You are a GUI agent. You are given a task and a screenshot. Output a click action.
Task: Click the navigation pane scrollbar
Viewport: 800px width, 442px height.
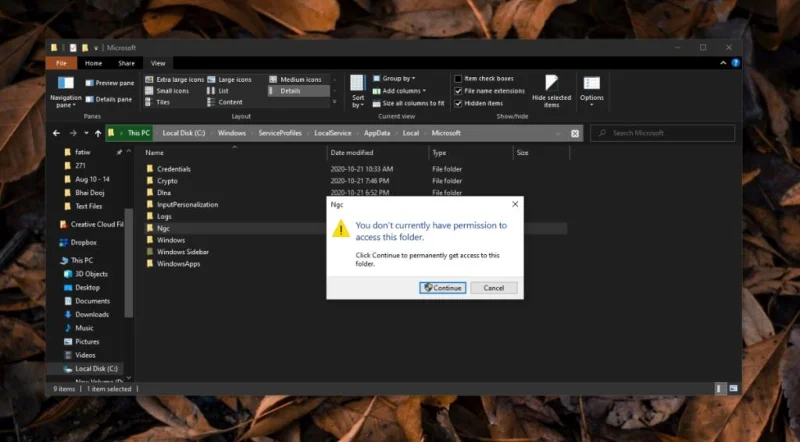click(x=129, y=263)
